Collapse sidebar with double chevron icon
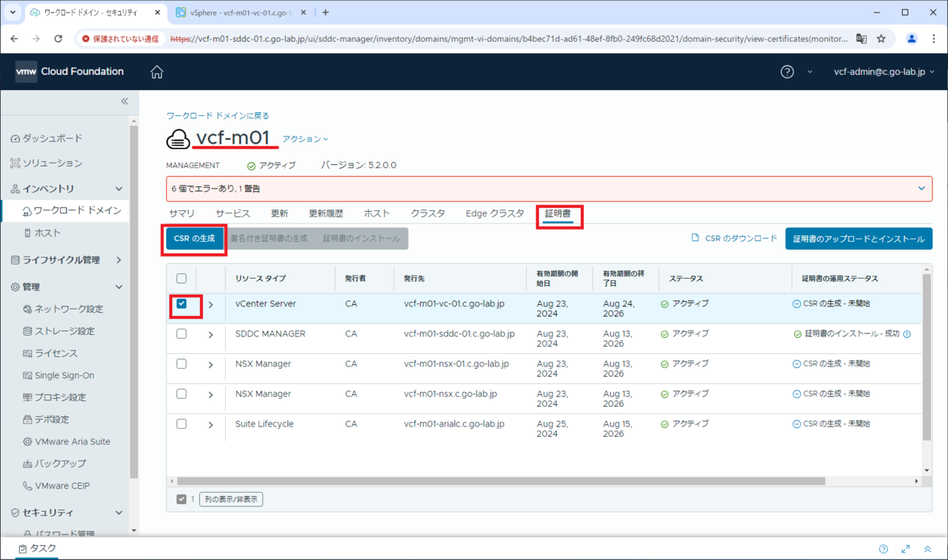 pyautogui.click(x=124, y=101)
